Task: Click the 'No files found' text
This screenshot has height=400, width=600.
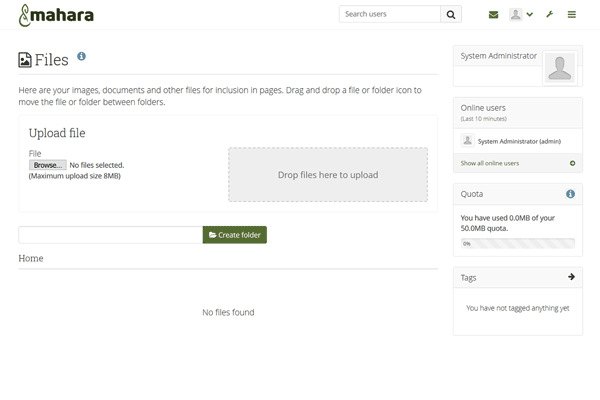Action: pyautogui.click(x=228, y=312)
